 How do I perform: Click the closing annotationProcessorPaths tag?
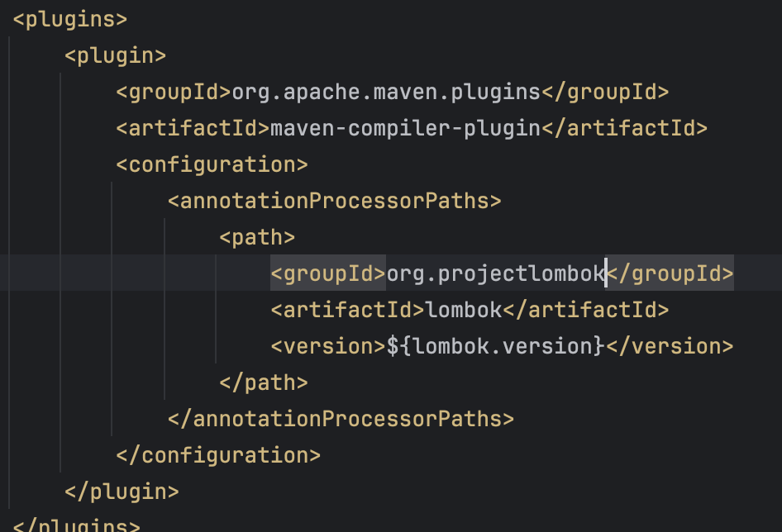(x=341, y=420)
